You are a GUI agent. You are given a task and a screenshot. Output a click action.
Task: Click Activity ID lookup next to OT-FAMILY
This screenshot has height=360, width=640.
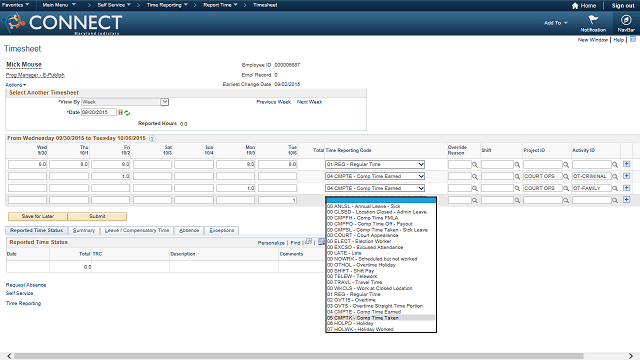(x=615, y=189)
